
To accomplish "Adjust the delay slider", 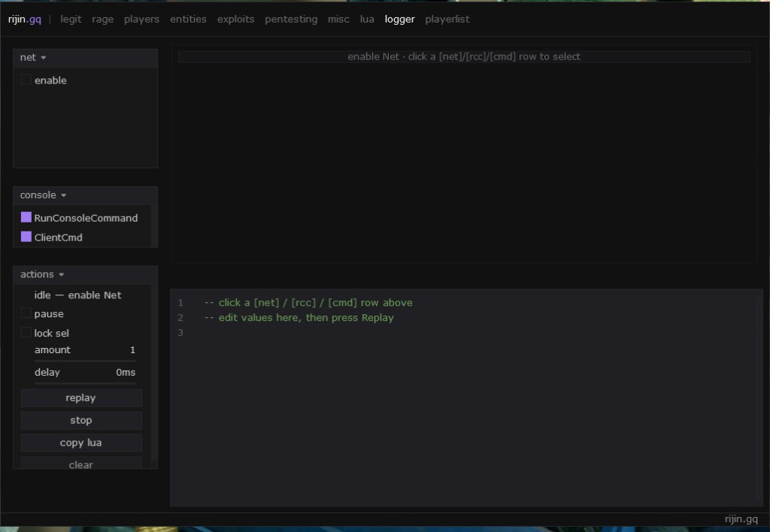I will click(x=85, y=383).
